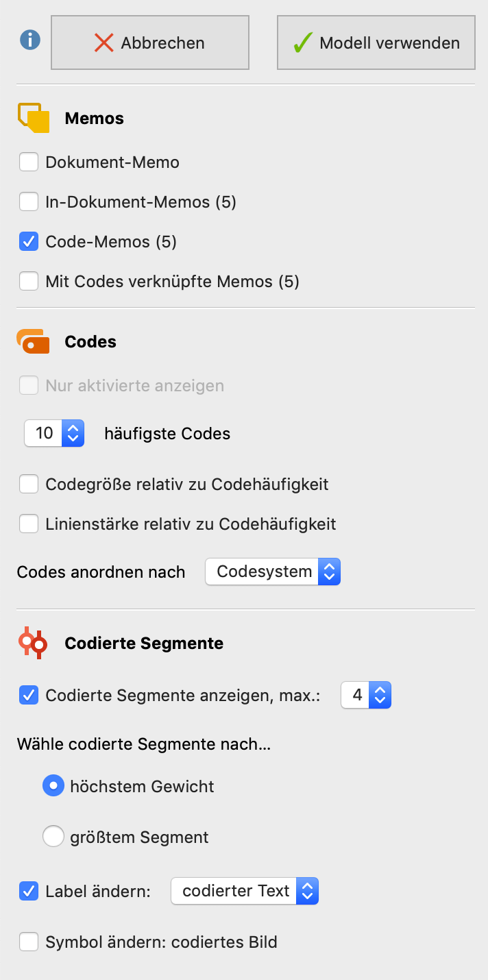
Task: Select höchstem Gewicht option
Action: point(53,785)
